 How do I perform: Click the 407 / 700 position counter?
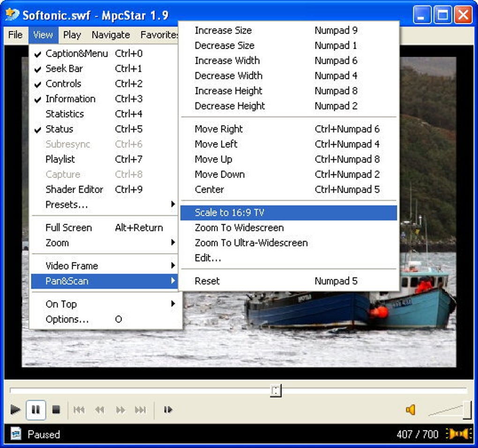418,434
